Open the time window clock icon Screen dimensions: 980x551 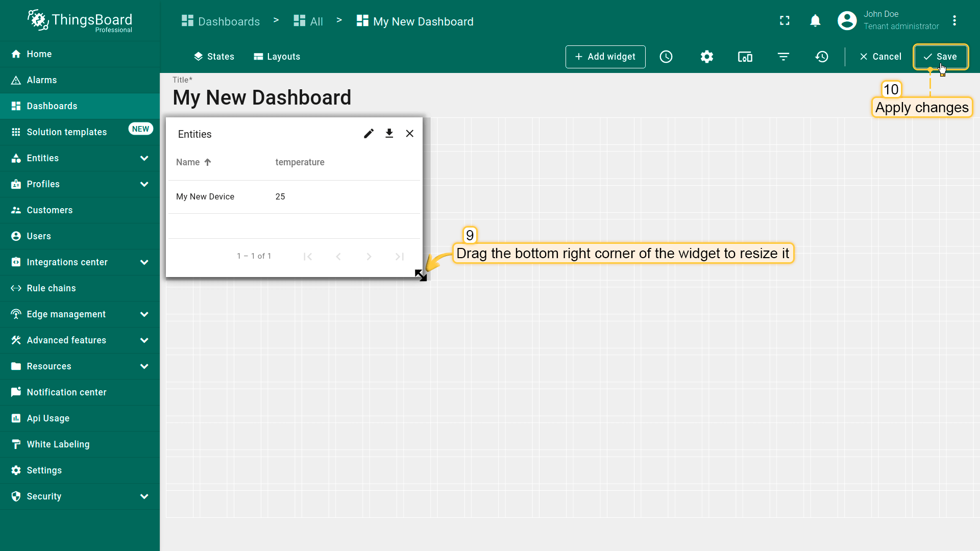click(666, 57)
